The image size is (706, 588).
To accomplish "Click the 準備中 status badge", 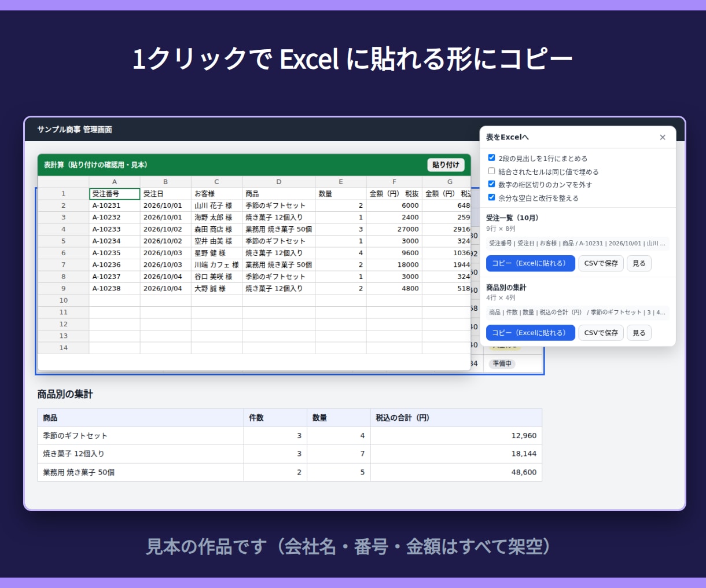I will pos(502,364).
